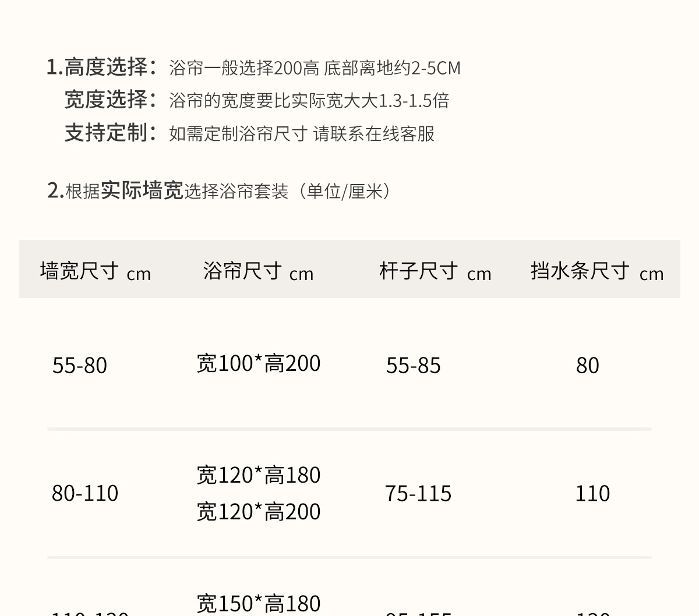Viewport: 699px width, 616px height.
Task: Click the 75-115 rod size cell
Action: [418, 494]
